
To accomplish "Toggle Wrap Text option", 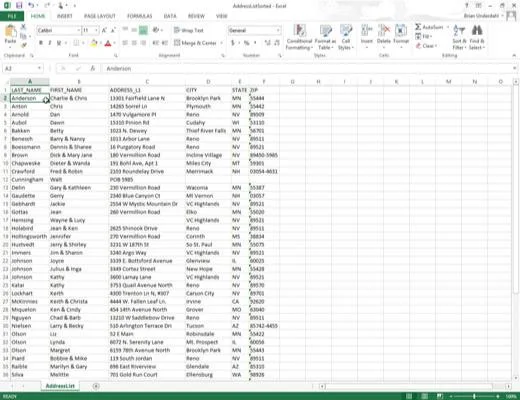I will (188, 30).
